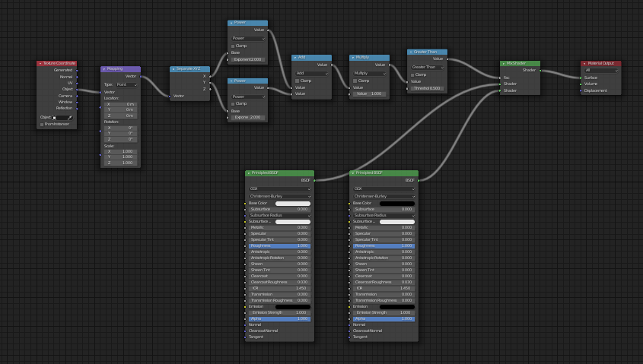Click the UV output socket on Texture Coordinate
The image size is (643, 364).
(77, 83)
